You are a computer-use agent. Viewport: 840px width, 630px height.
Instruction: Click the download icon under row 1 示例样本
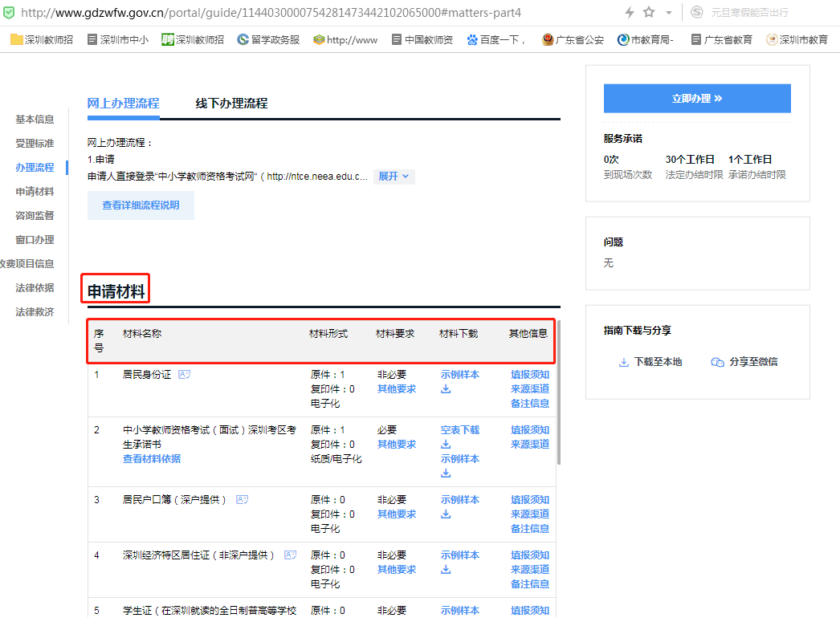tap(446, 389)
